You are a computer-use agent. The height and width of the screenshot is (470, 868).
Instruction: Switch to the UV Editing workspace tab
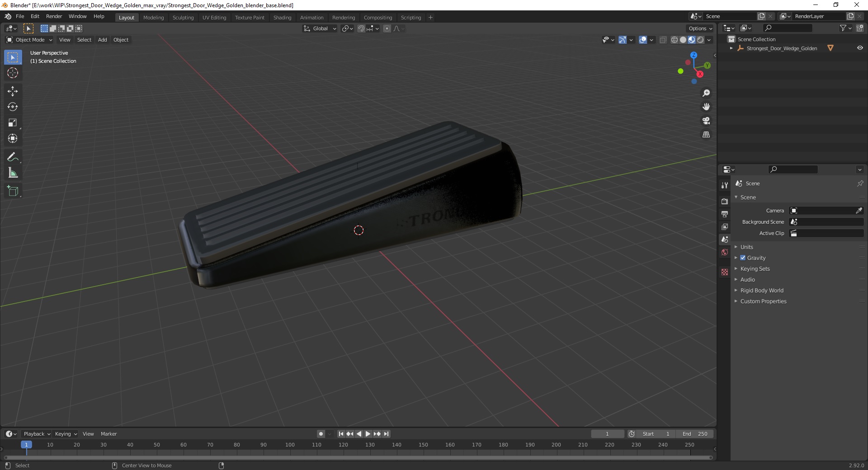pos(214,18)
